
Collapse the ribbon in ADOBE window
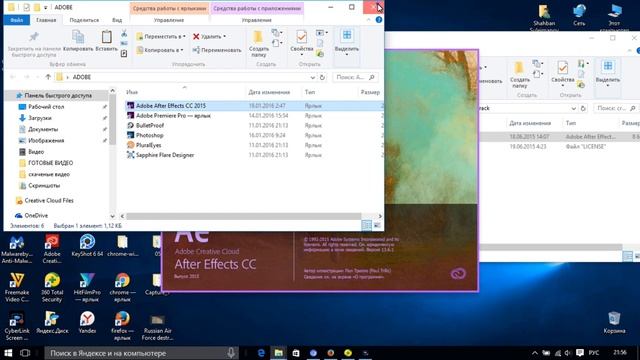pos(369,20)
